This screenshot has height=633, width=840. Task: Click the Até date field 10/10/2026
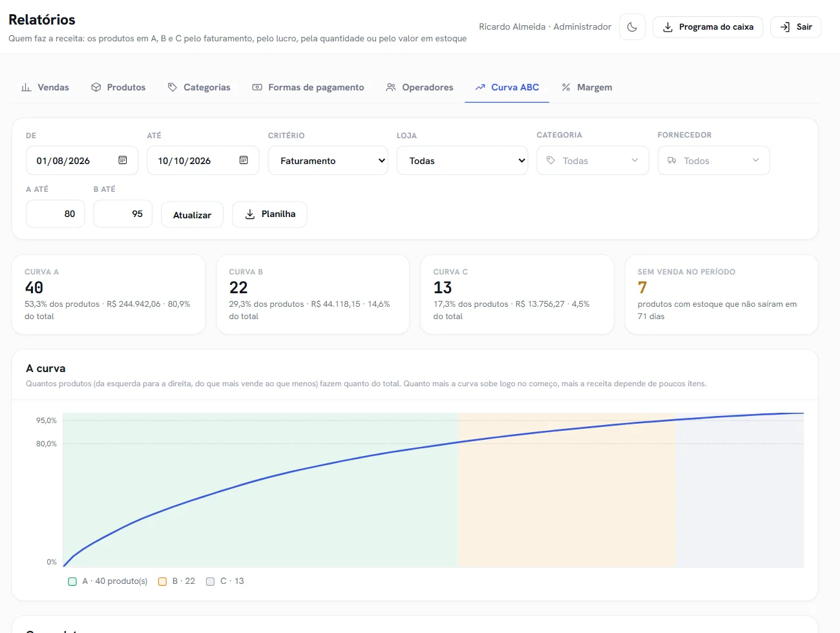point(203,161)
